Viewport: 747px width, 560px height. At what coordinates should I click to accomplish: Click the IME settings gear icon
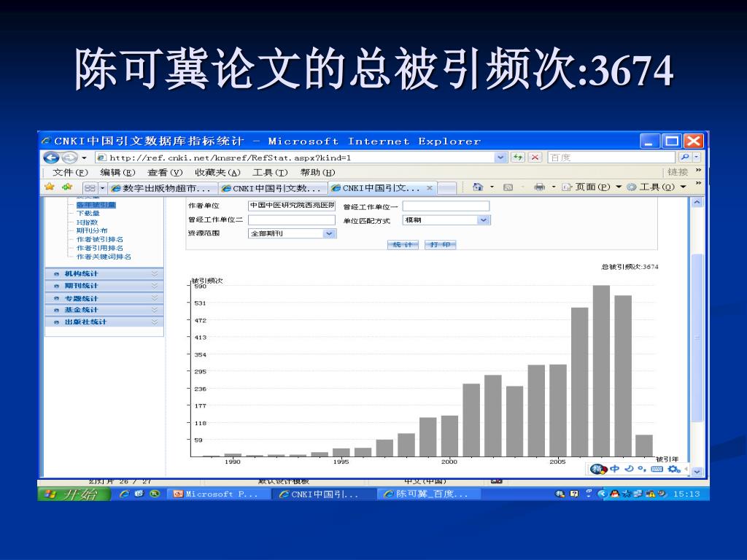tap(673, 469)
